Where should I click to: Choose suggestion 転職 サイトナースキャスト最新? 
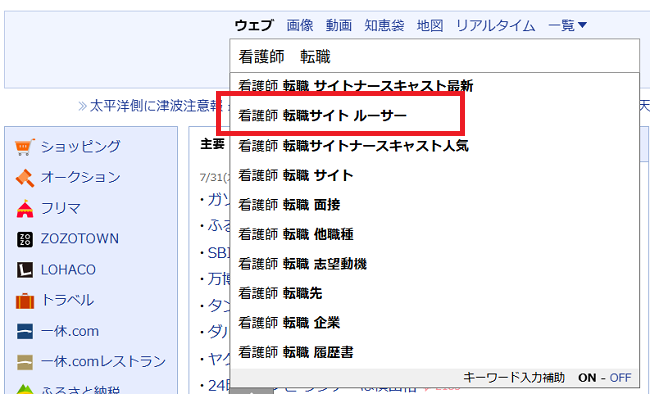(434, 86)
